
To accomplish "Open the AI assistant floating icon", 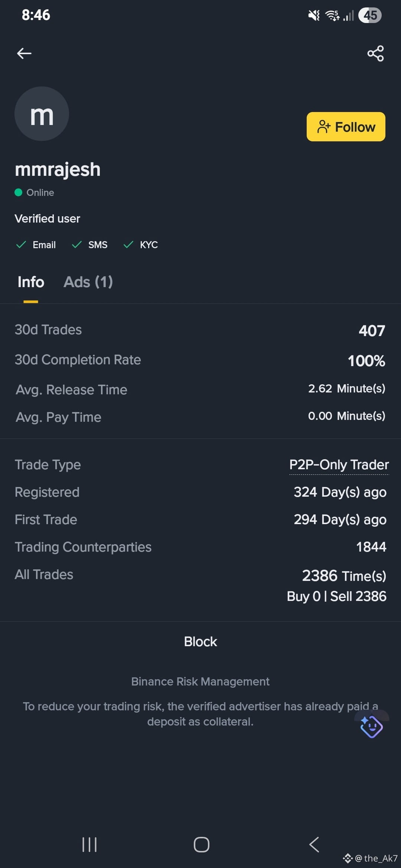I will pyautogui.click(x=371, y=726).
